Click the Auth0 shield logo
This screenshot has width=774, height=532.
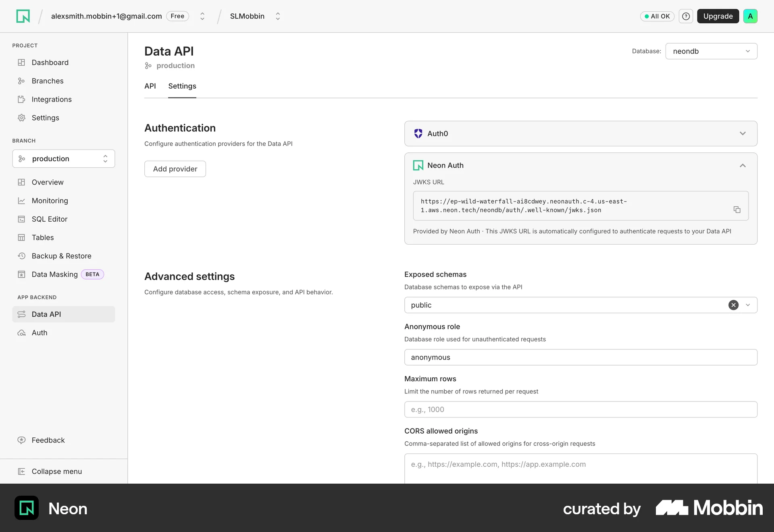[418, 133]
